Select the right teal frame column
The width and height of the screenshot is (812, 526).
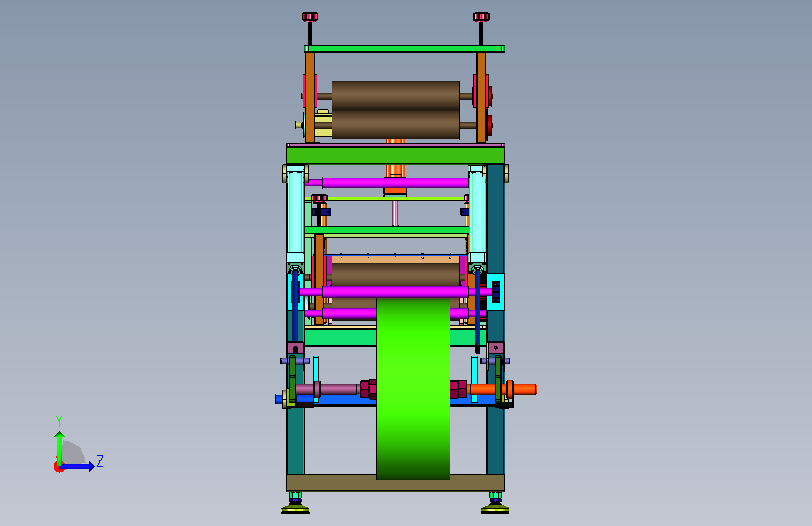point(495,217)
